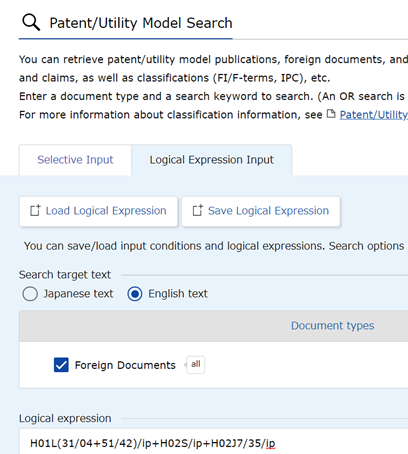Image resolution: width=408 pixels, height=454 pixels.
Task: Click the save icon on Save Logical Expression
Action: (x=198, y=211)
